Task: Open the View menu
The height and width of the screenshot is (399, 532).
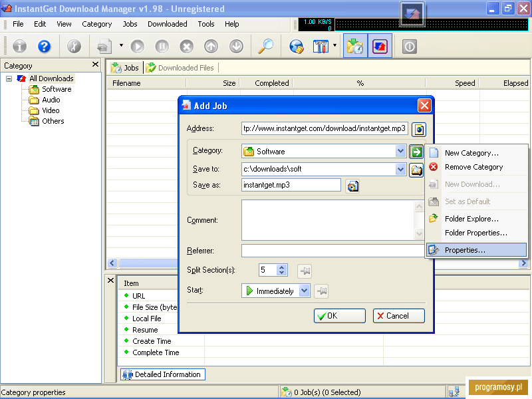Action: click(64, 24)
